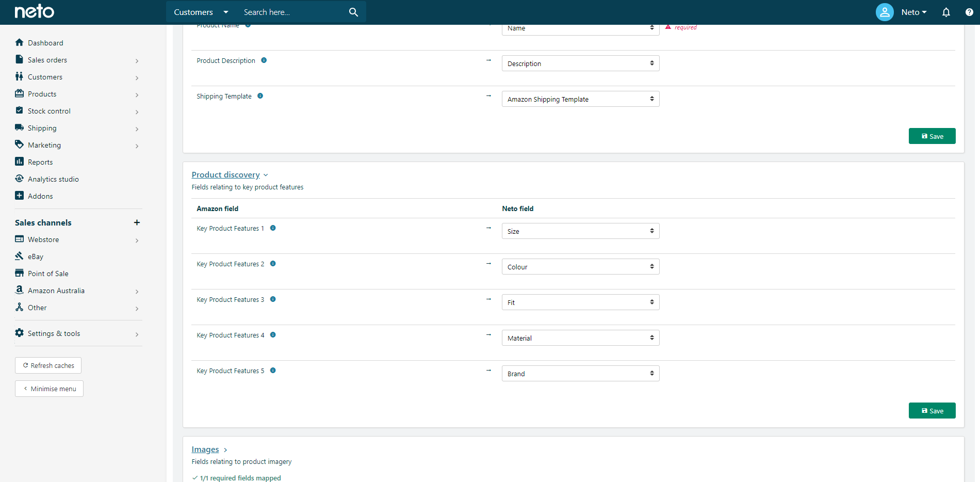Click the Webstore icon

tap(20, 239)
